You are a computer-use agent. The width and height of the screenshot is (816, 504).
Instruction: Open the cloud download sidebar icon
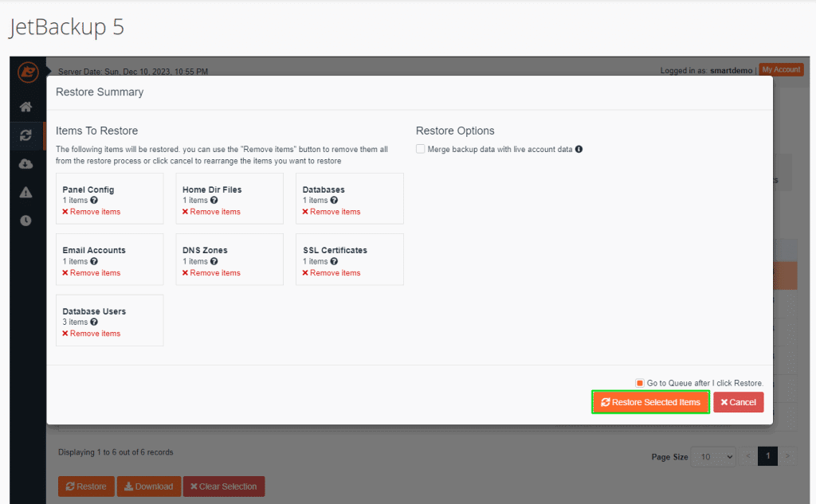[x=25, y=164]
